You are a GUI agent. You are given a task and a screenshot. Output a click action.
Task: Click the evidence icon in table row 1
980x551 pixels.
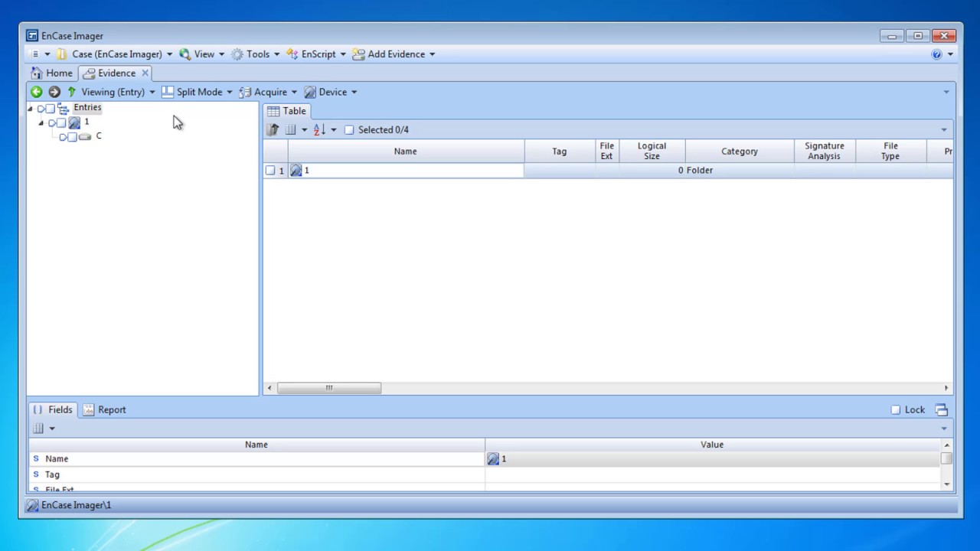pos(296,171)
